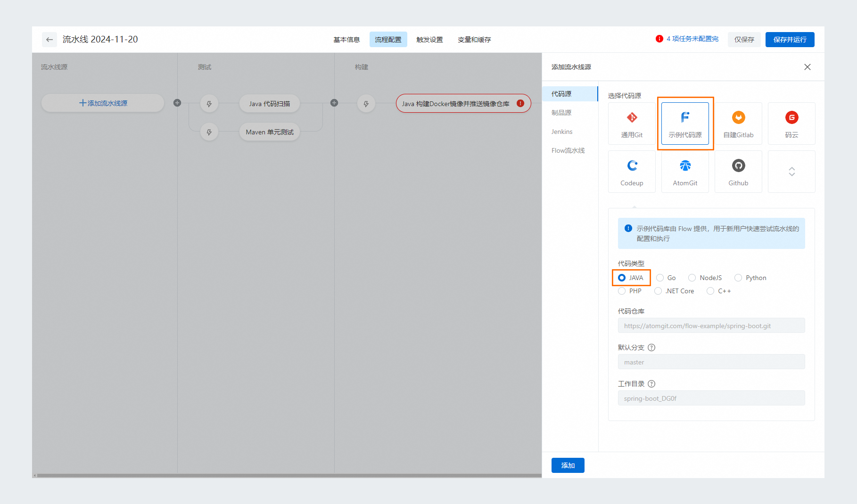Click the 流水线 2024-11-20 title

pos(100,39)
